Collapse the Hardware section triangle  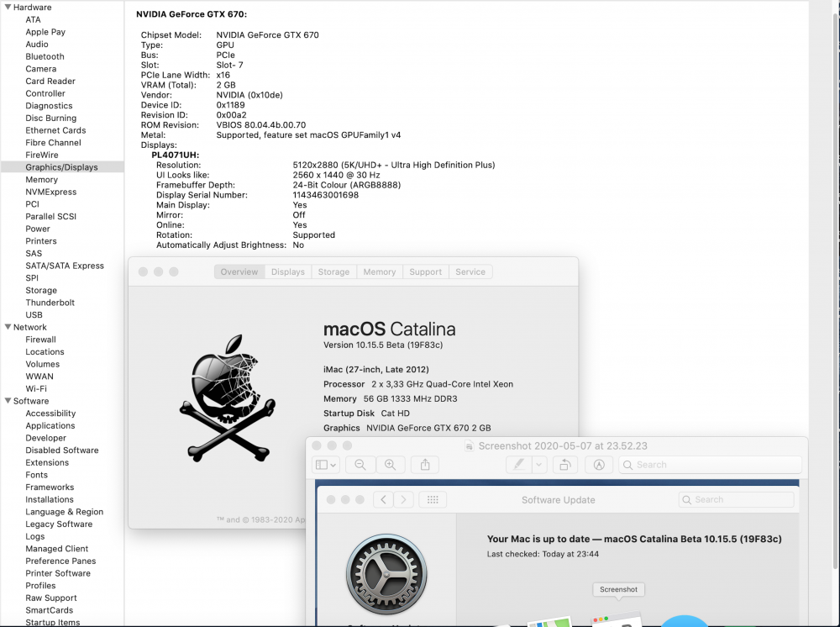click(8, 7)
